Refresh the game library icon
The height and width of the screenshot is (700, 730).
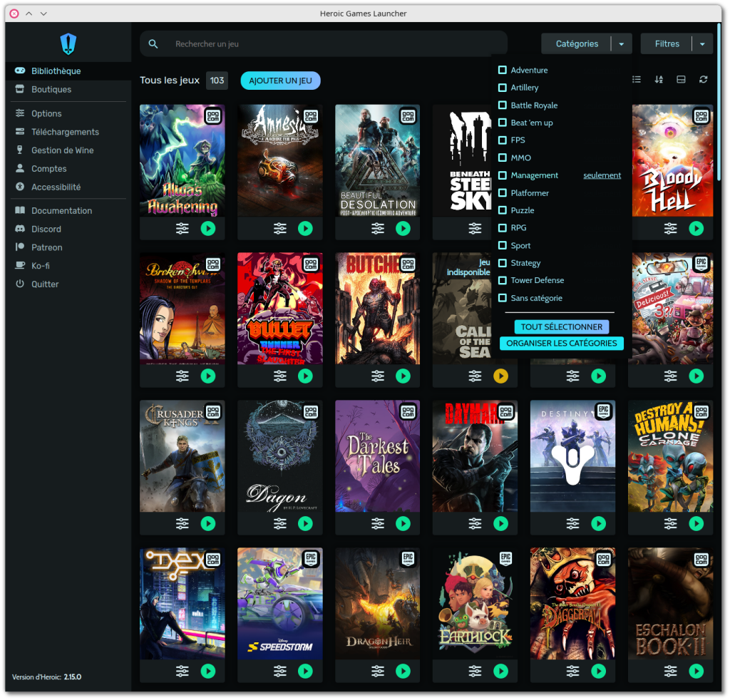point(704,80)
